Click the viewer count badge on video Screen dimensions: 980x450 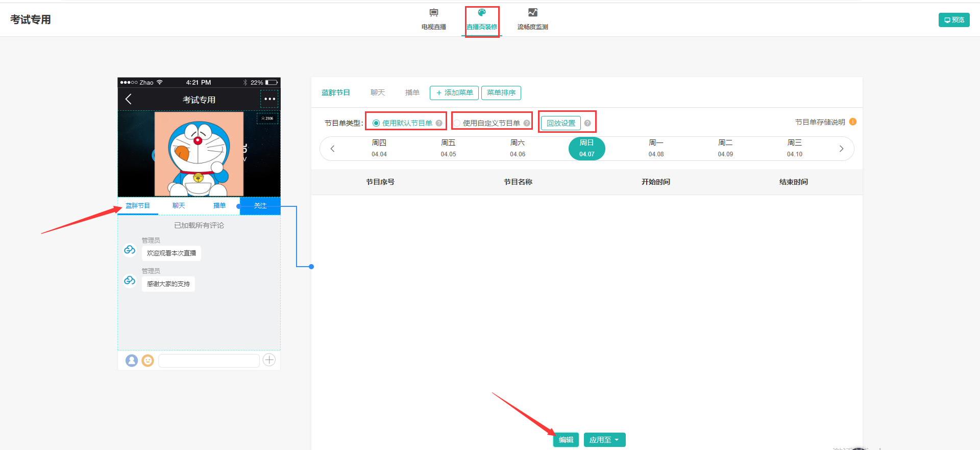[267, 119]
